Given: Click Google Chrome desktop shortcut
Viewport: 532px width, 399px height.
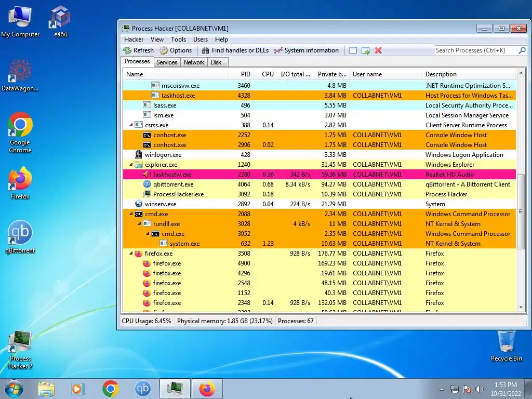Looking at the screenshot, I should pos(20,132).
